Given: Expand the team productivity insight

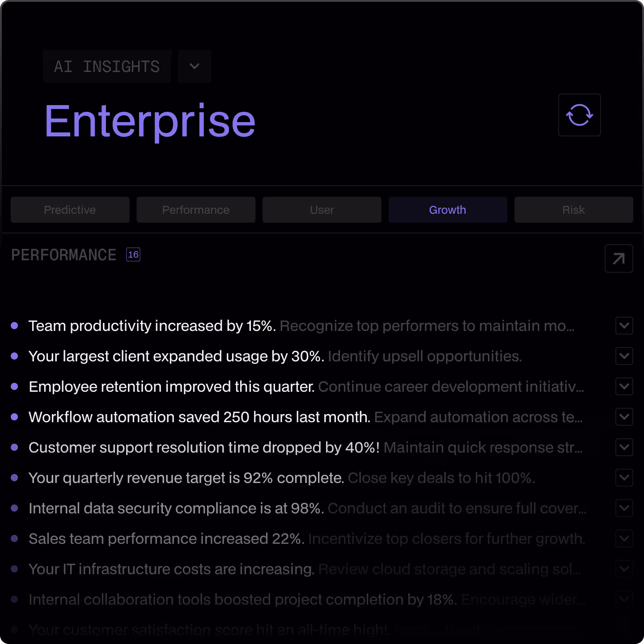Looking at the screenshot, I should [624, 326].
